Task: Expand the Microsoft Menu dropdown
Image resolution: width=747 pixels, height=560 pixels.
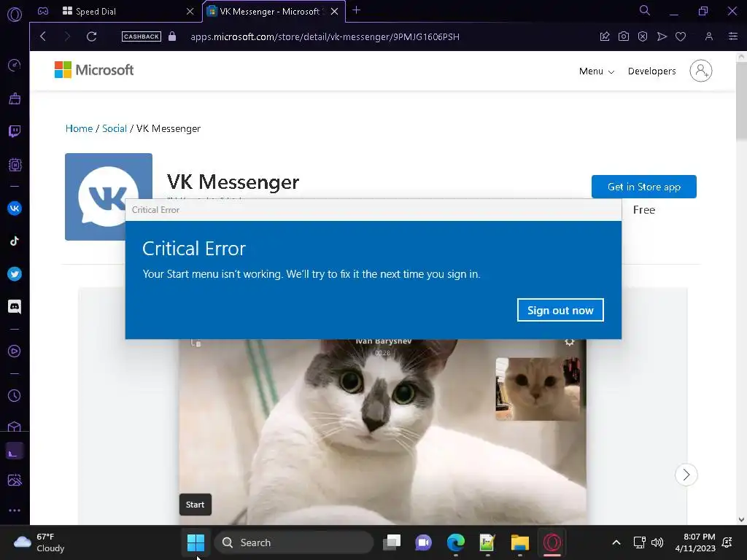Action: point(597,71)
